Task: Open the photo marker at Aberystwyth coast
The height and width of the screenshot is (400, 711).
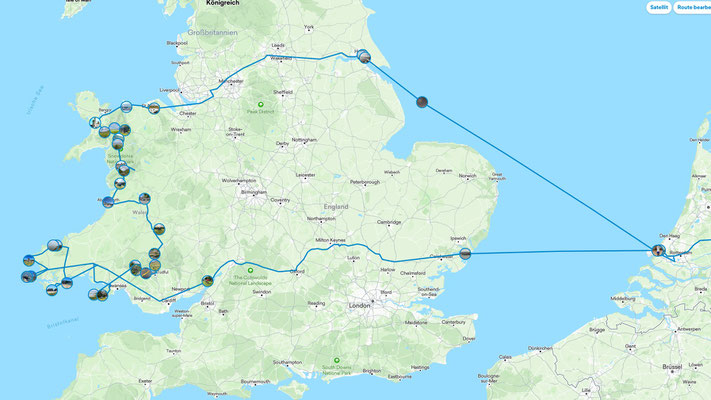Action: [x=108, y=202]
